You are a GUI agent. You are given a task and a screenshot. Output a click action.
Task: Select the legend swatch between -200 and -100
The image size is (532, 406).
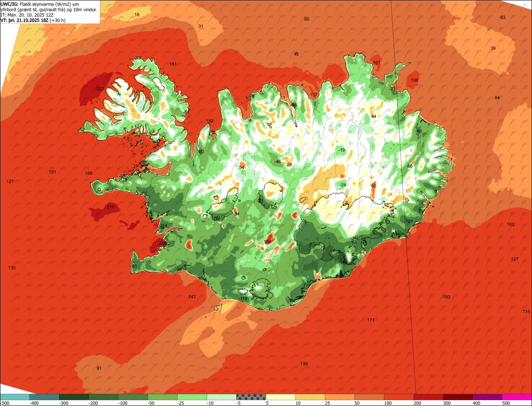[103, 397]
